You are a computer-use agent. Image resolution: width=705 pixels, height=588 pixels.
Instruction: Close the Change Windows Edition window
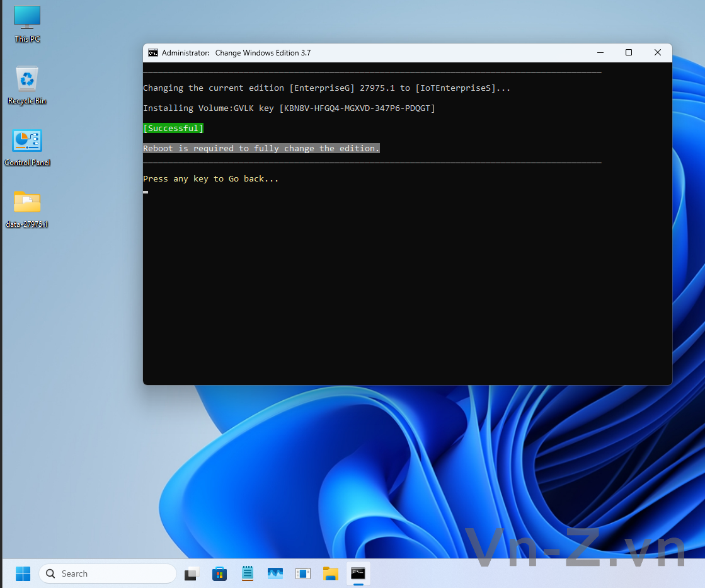[657, 53]
